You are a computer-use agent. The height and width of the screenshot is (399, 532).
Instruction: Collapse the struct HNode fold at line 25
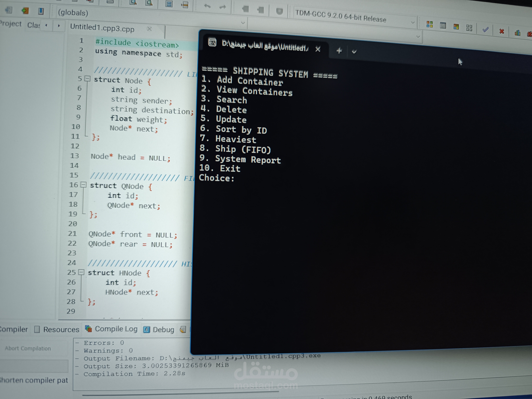pos(81,272)
